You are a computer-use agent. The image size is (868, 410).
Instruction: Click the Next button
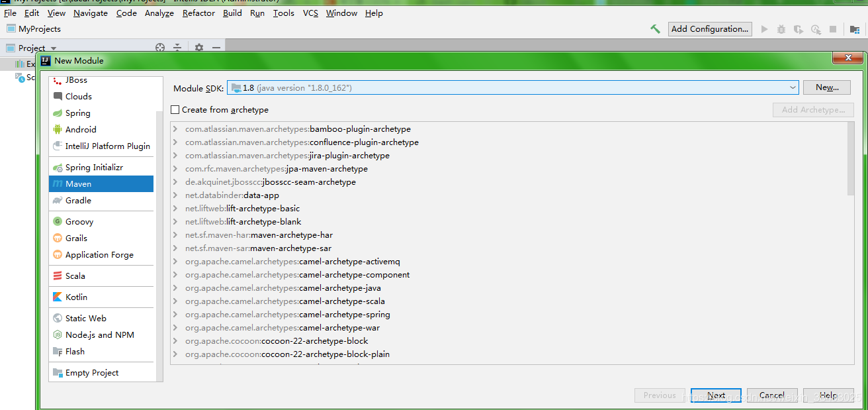click(716, 395)
